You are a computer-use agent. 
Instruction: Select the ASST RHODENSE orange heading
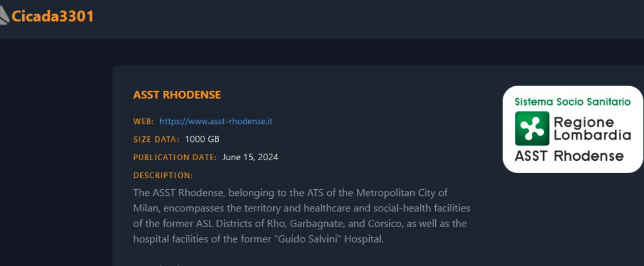pos(177,95)
